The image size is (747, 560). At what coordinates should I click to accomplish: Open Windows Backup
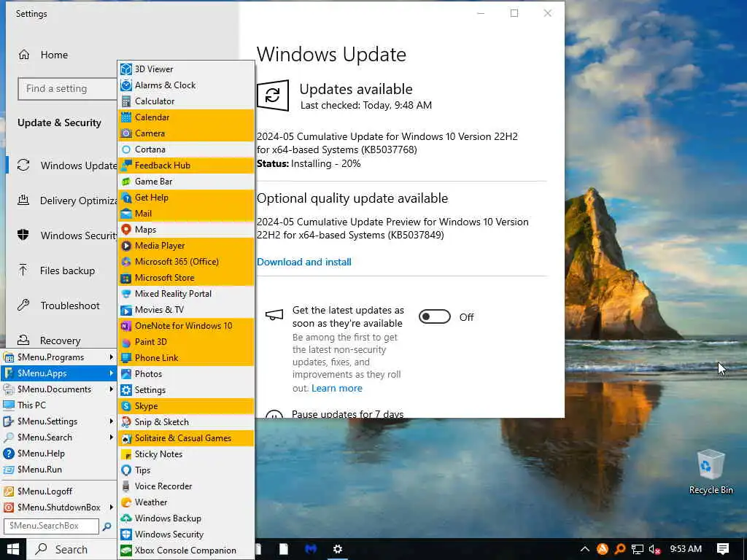point(186,518)
